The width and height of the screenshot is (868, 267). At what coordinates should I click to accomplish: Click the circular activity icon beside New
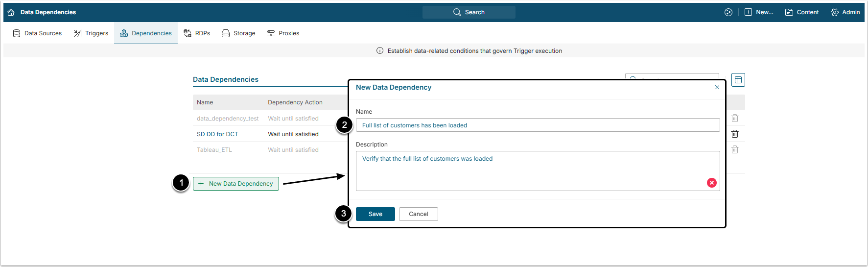pos(728,12)
